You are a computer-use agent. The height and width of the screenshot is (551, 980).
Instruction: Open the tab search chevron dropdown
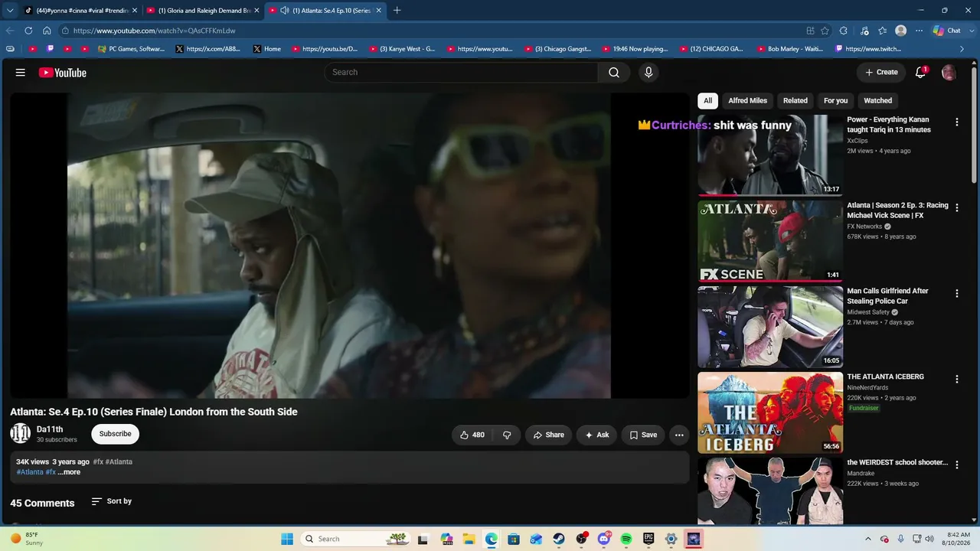(x=10, y=11)
